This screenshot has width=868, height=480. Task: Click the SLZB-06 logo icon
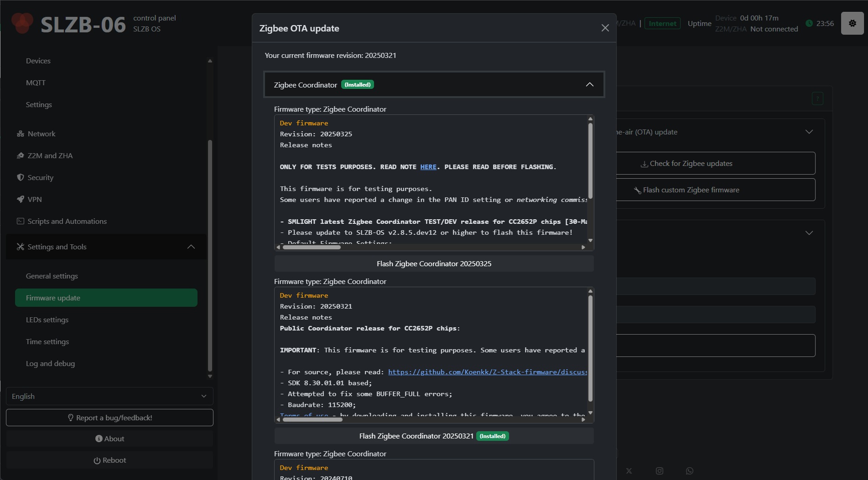pyautogui.click(x=22, y=23)
